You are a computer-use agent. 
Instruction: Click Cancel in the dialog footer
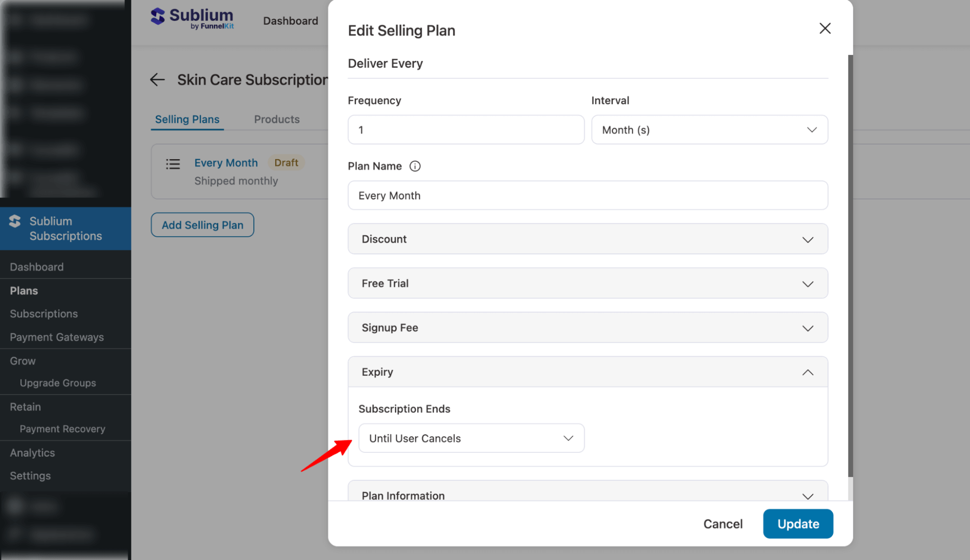point(723,524)
